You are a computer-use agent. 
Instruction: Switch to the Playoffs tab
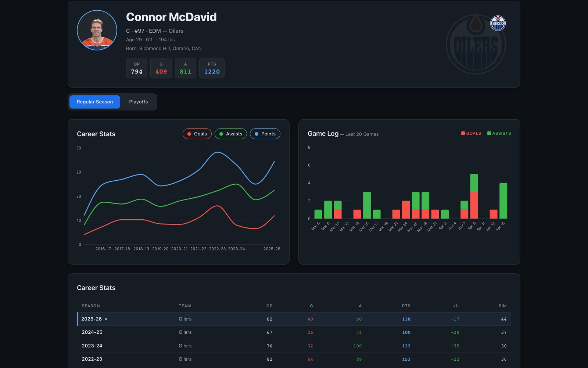coord(139,102)
